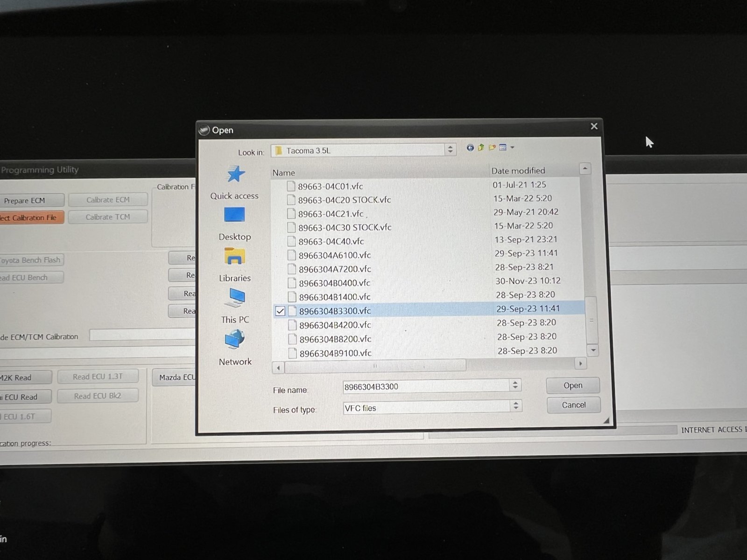The height and width of the screenshot is (560, 747).
Task: Open Libraries in the sidebar
Action: (234, 265)
